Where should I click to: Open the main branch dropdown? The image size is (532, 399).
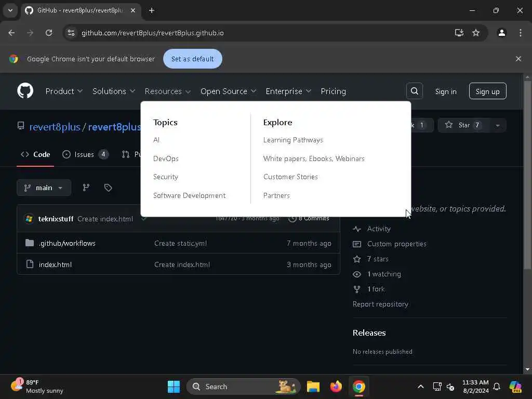(x=44, y=188)
